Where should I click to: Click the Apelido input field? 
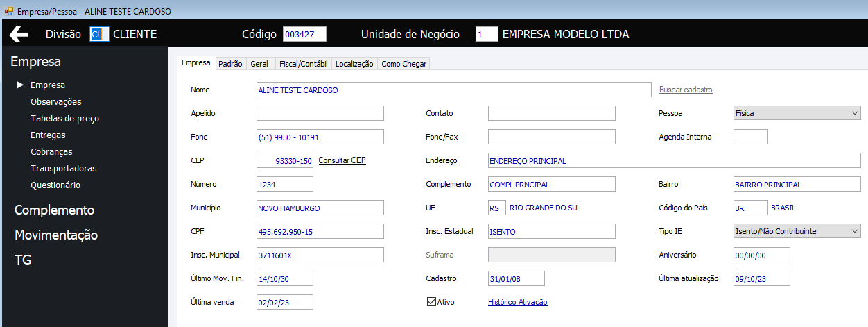pyautogui.click(x=320, y=113)
